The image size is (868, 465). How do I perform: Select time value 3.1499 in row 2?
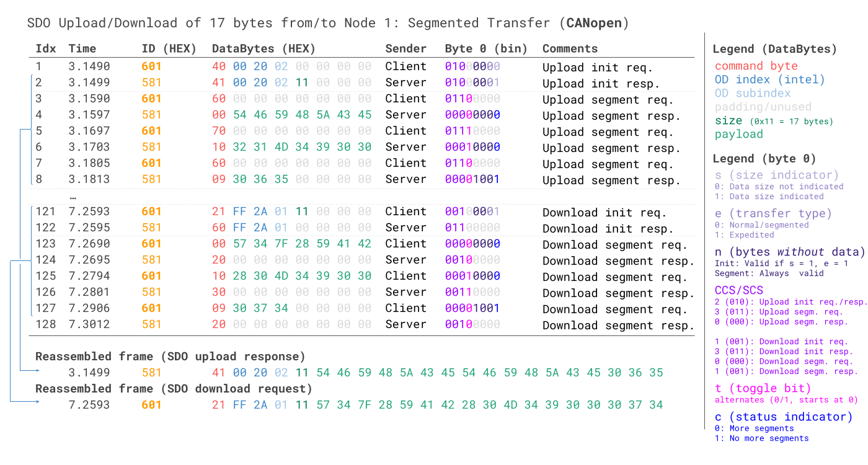(x=89, y=82)
